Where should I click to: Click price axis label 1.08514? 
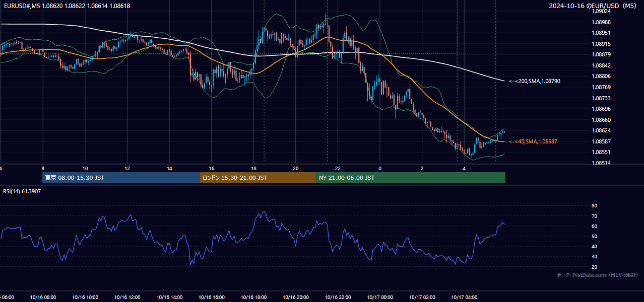[x=601, y=163]
